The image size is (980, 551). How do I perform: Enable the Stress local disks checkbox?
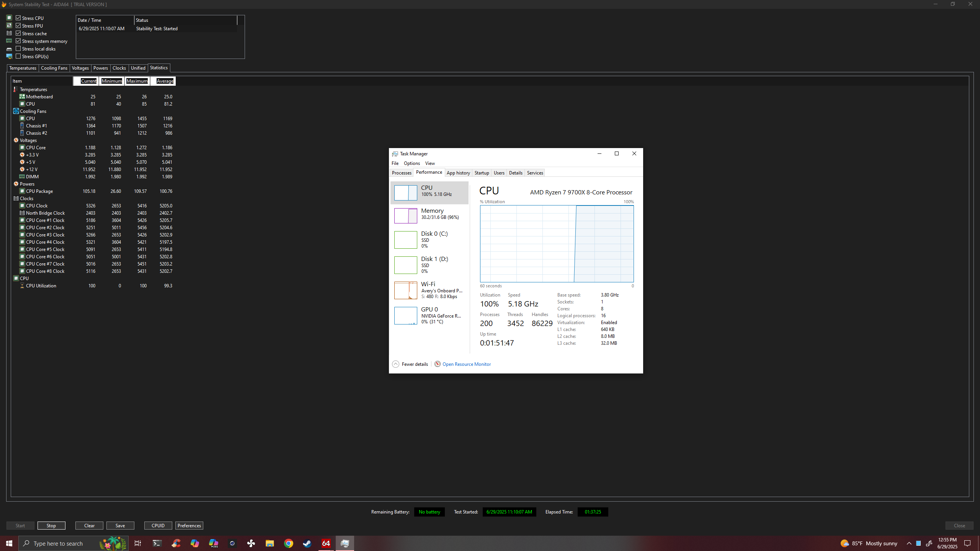click(x=18, y=49)
